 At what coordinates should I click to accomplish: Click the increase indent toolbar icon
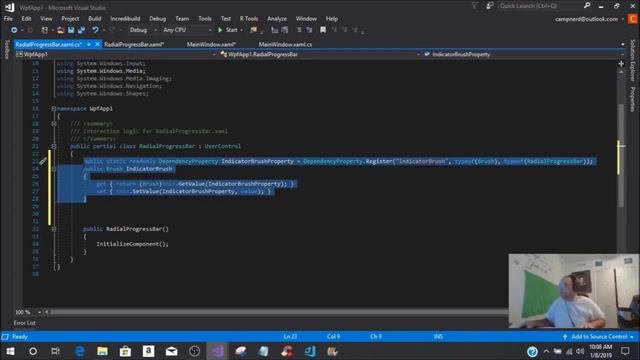click(285, 30)
